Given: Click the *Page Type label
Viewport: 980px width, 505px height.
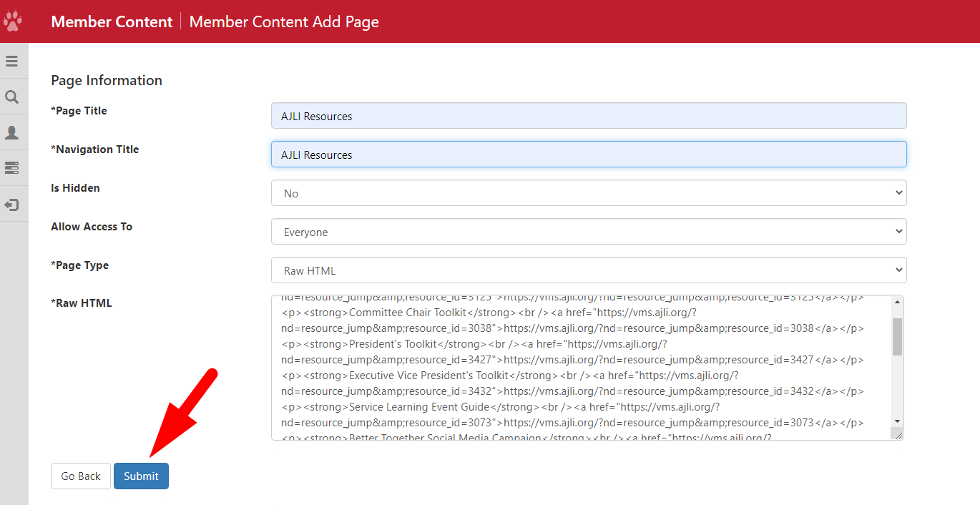Looking at the screenshot, I should (x=79, y=265).
